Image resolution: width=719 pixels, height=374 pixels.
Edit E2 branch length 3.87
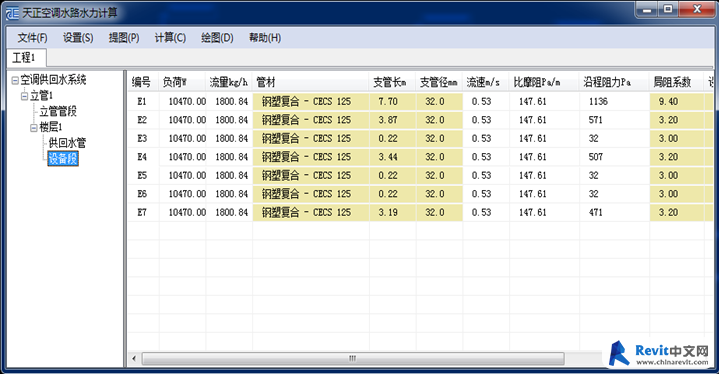pyautogui.click(x=393, y=120)
